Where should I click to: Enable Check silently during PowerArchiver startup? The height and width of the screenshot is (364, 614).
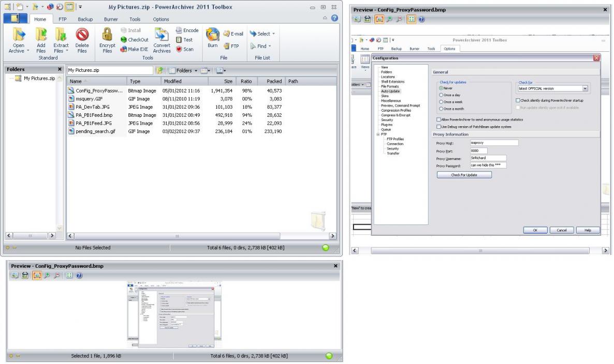click(518, 100)
